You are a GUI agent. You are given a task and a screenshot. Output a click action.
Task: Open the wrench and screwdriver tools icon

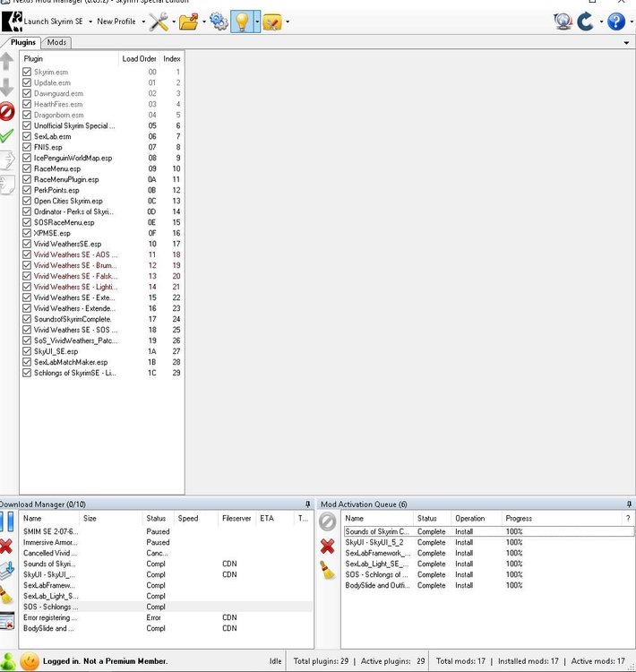coord(159,22)
